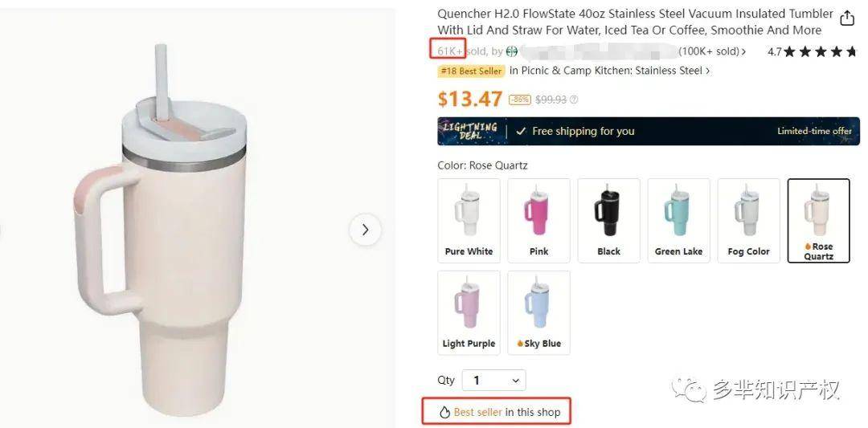Click the 4.7 star rating icons

(821, 52)
